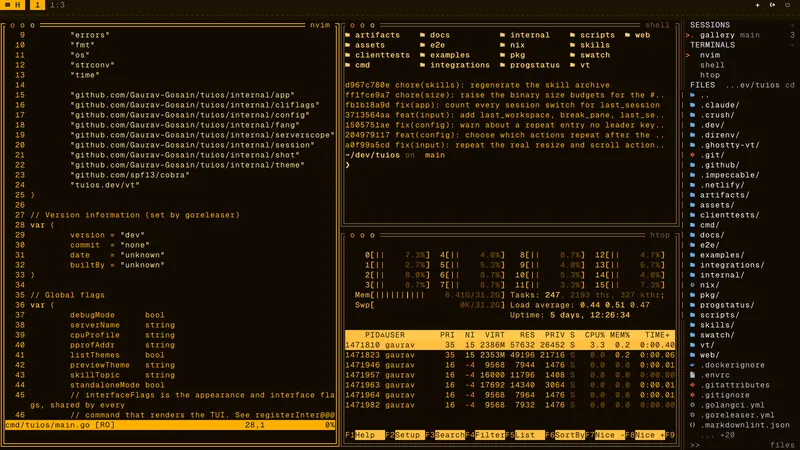Click the folder icon next to .crush/

[x=692, y=115]
